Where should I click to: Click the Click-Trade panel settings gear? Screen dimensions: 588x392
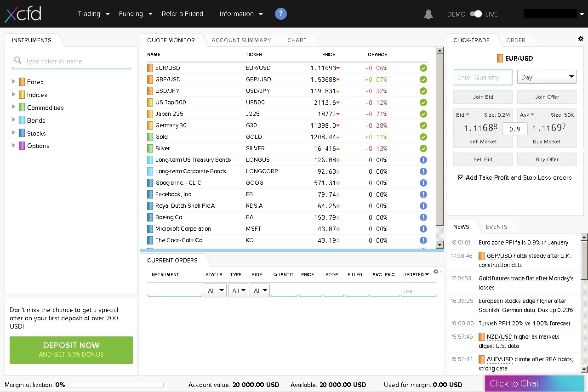[580, 39]
